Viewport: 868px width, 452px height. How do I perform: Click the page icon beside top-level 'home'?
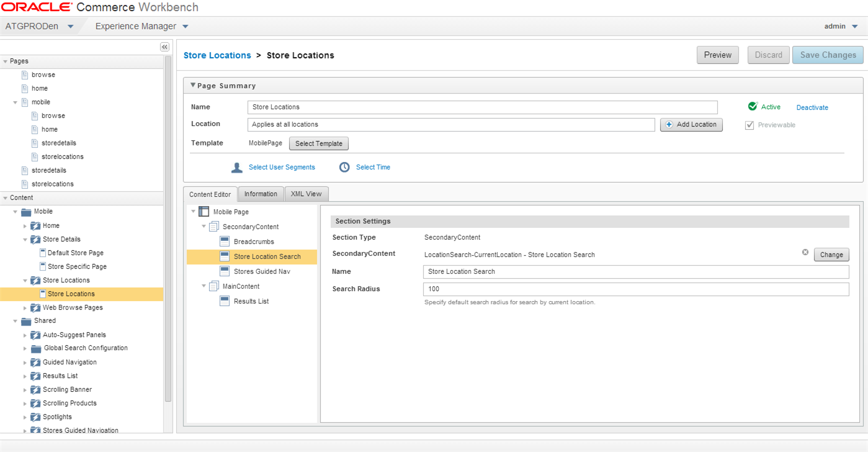click(25, 88)
